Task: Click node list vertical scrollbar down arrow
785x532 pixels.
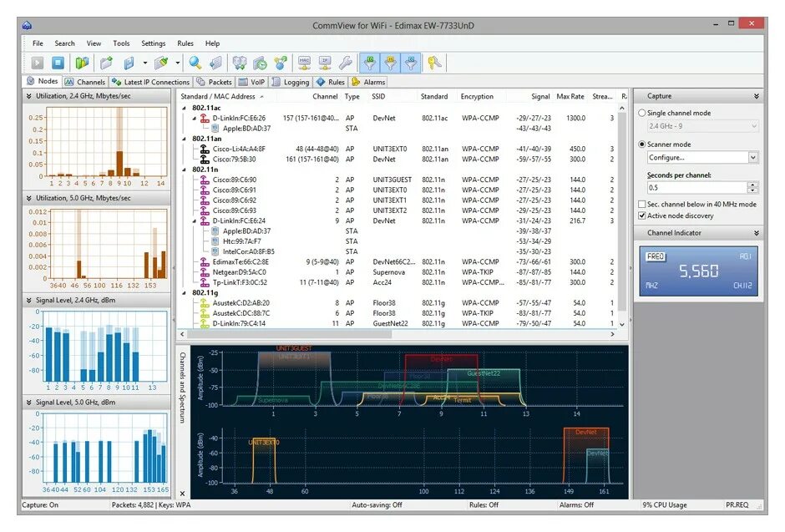Action: 622,324
